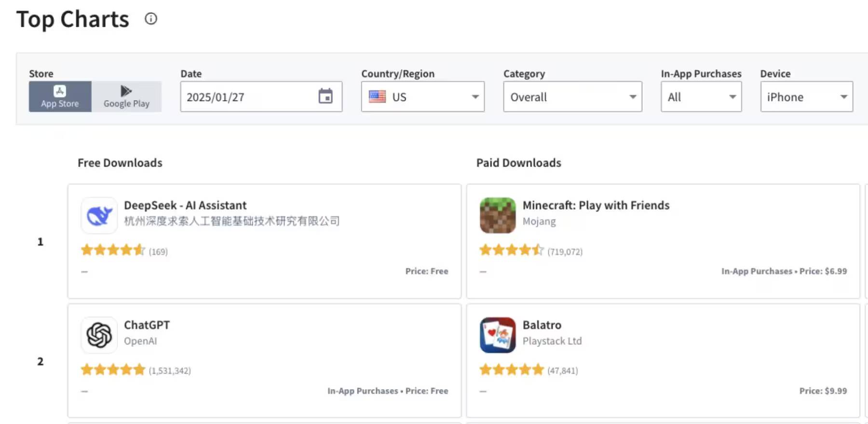Viewport: 868px width, 424px height.
Task: Click the Paid Downloads column heading
Action: point(519,163)
